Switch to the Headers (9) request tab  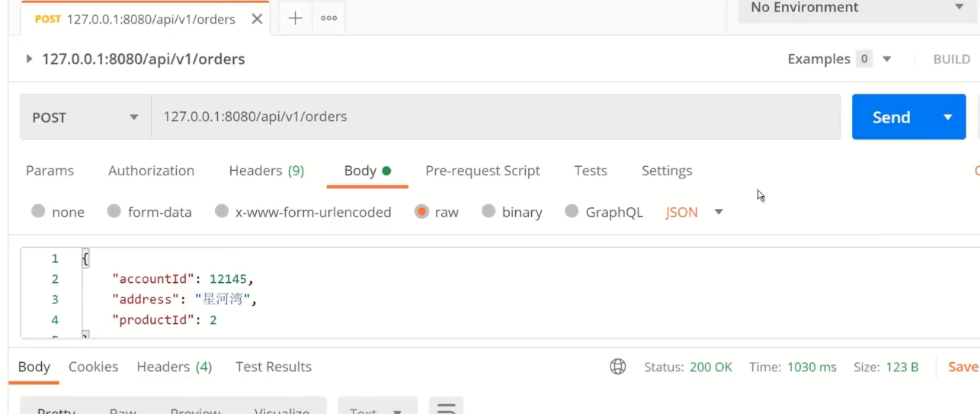(x=266, y=171)
